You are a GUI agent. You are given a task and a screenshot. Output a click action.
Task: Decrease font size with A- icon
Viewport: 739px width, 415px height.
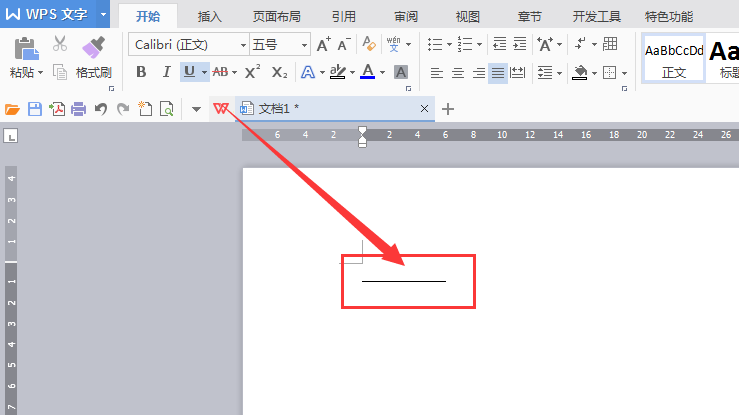pos(344,45)
